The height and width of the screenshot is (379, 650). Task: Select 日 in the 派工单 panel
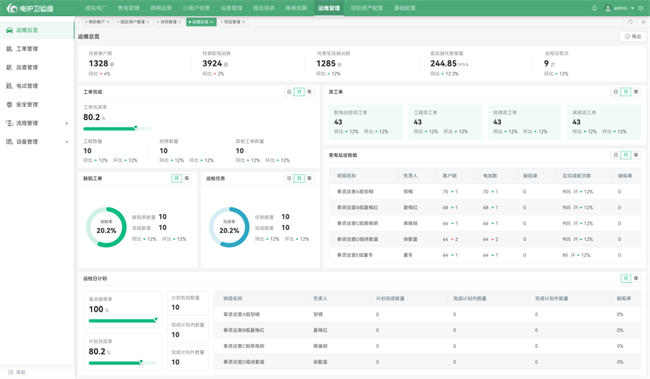tap(616, 92)
